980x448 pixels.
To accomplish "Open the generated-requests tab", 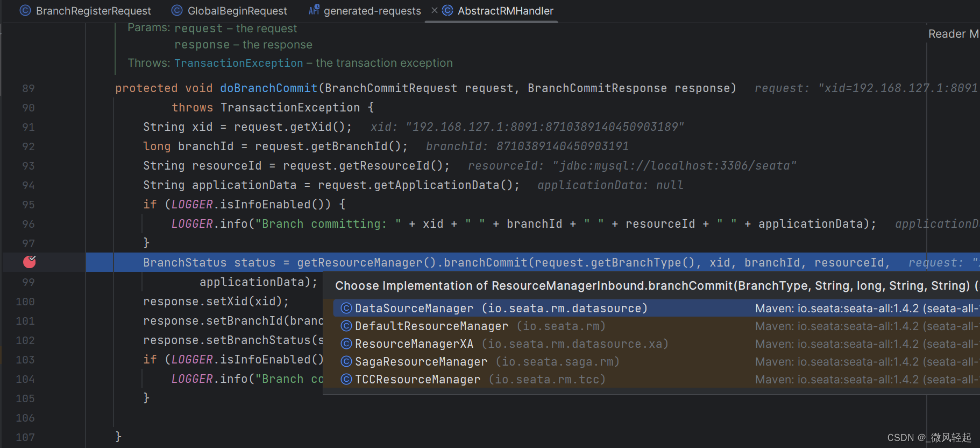I will [x=365, y=11].
